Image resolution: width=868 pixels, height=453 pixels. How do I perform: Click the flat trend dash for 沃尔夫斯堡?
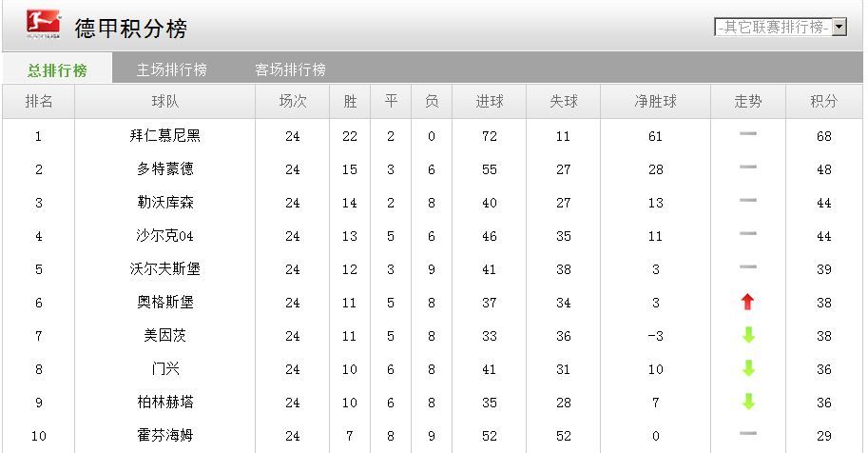(x=747, y=268)
